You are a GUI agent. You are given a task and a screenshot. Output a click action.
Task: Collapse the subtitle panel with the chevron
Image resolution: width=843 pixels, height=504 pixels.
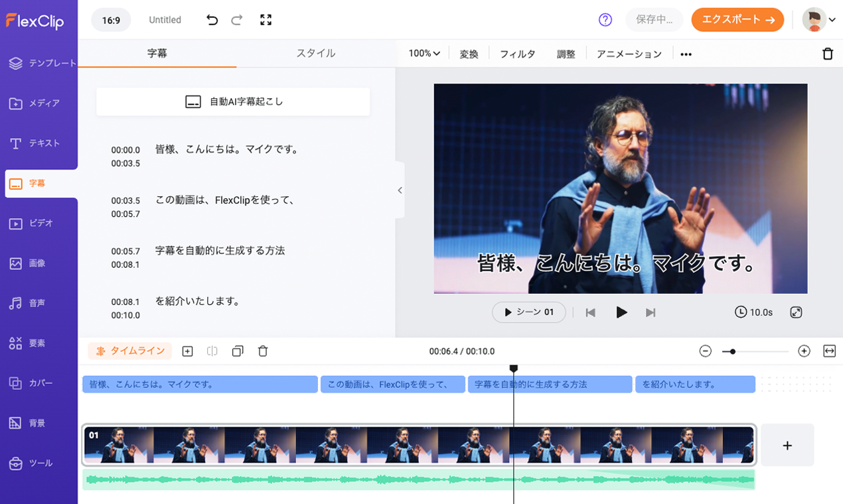400,190
